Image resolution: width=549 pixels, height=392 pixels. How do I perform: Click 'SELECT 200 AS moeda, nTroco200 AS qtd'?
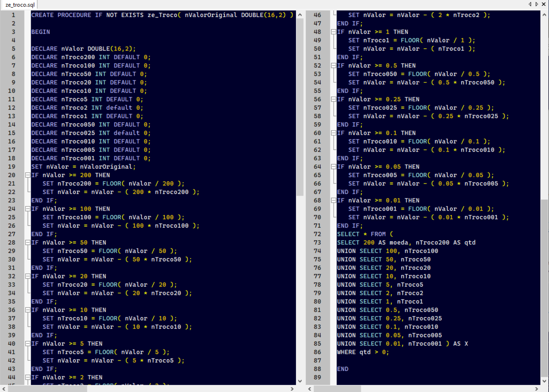pyautogui.click(x=406, y=243)
